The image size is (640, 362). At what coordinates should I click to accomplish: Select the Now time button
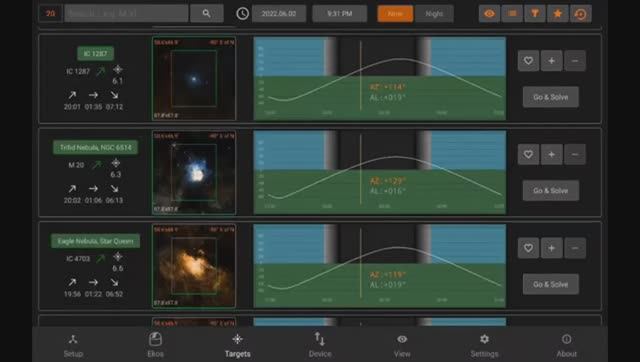(x=395, y=13)
